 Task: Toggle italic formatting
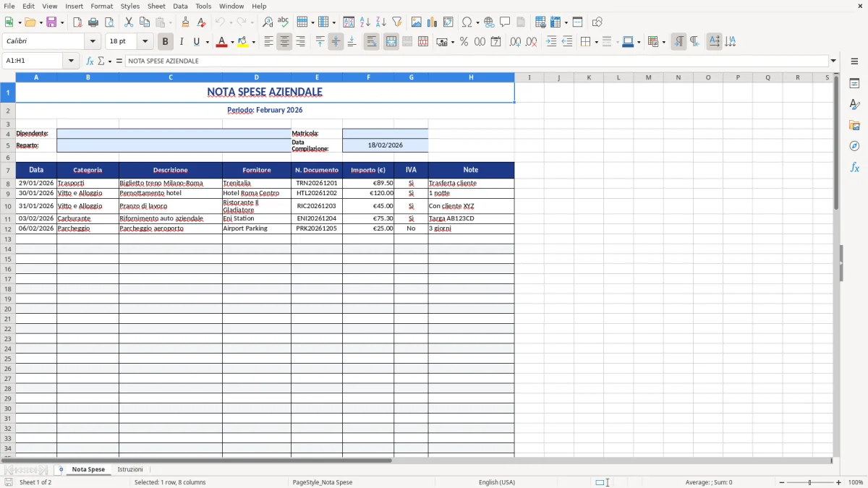[182, 41]
